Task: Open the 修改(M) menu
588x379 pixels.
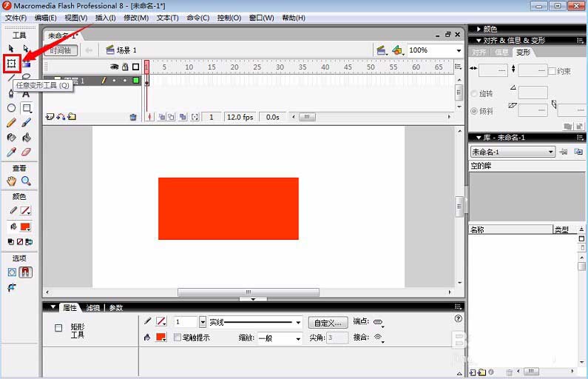Action: click(136, 18)
